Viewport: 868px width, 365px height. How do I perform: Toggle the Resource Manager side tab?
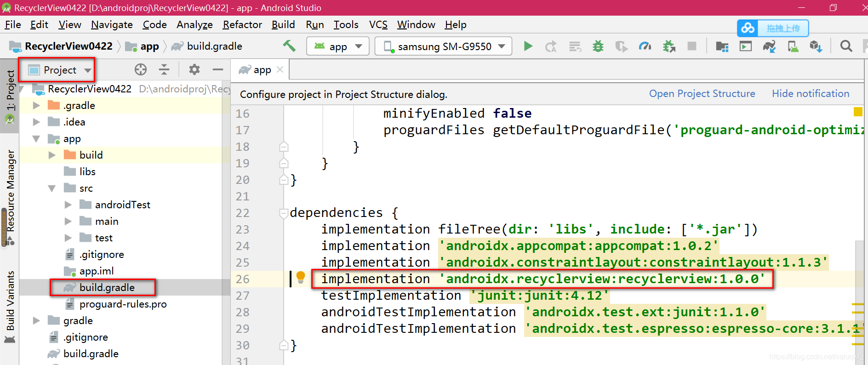point(10,198)
